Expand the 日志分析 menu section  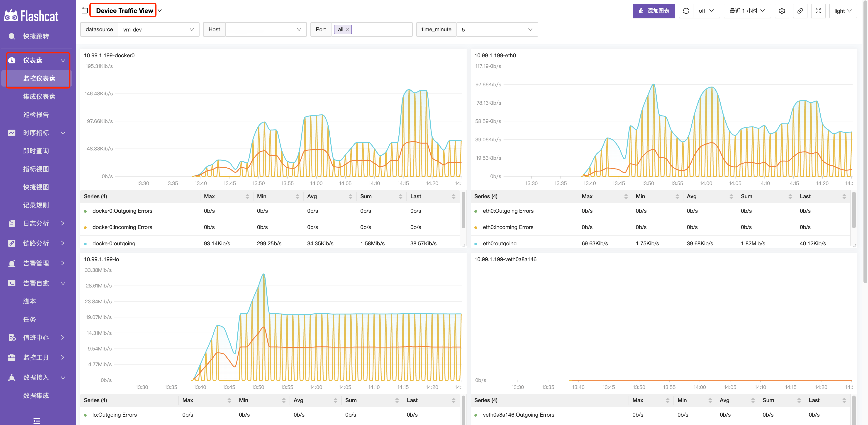pyautogui.click(x=63, y=223)
